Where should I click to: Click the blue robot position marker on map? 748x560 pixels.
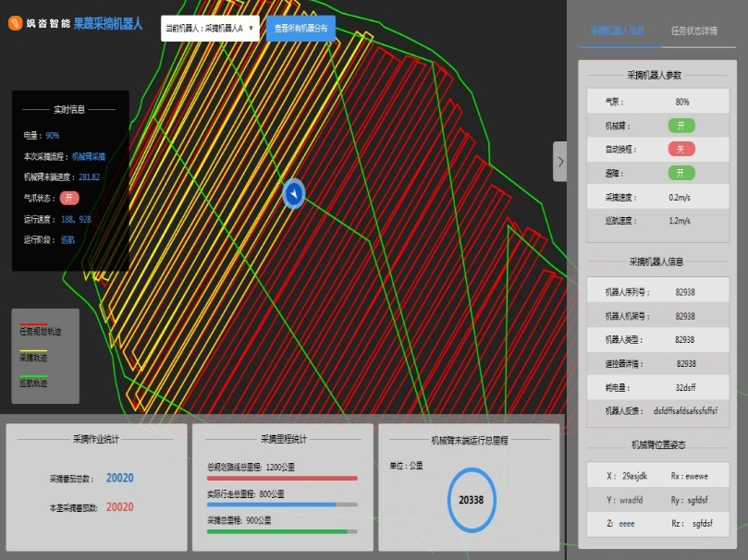coord(293,193)
